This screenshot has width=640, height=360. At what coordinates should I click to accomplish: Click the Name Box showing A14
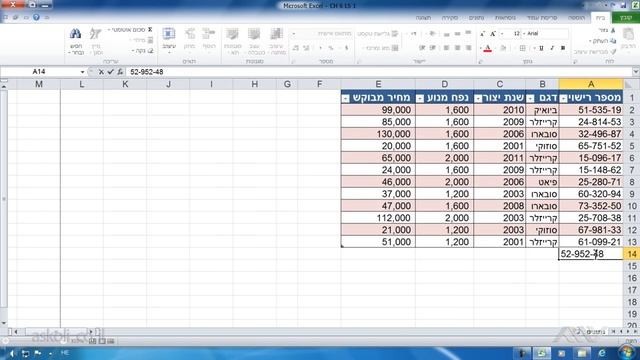(x=39, y=72)
